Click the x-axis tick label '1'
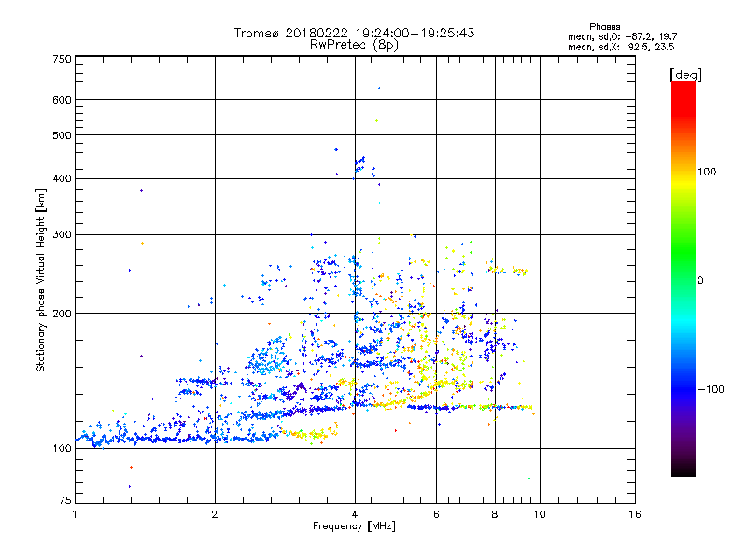Screen dimensions: 747x560 click(x=75, y=514)
